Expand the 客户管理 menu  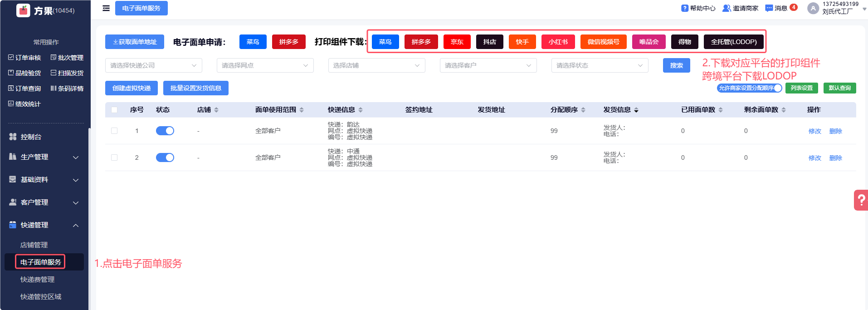76,202
